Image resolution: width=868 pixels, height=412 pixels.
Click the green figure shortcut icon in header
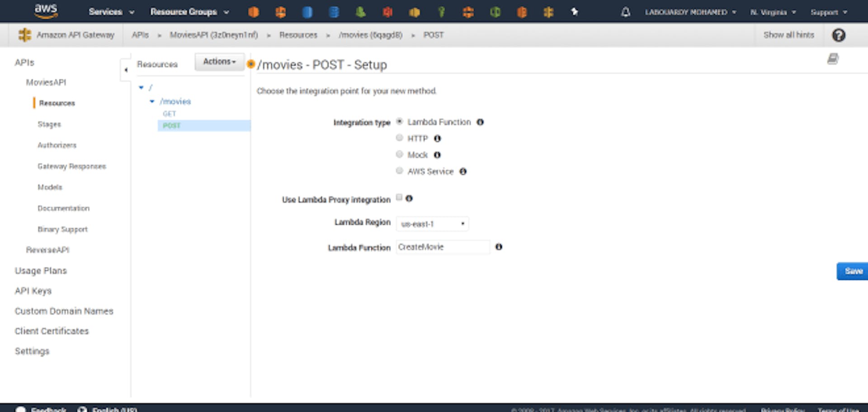[361, 12]
